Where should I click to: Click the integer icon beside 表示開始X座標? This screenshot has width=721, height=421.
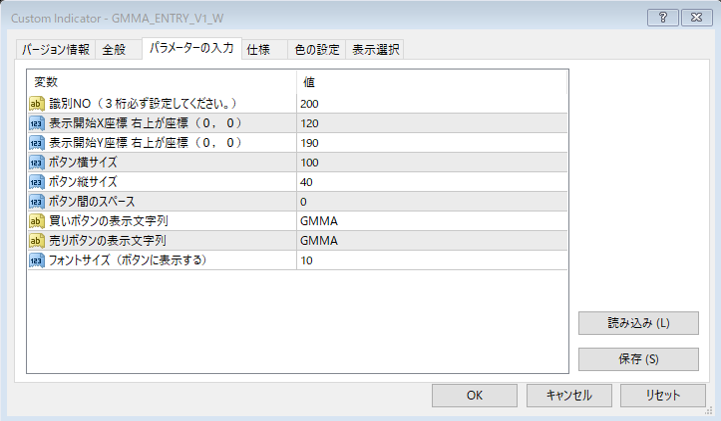37,123
